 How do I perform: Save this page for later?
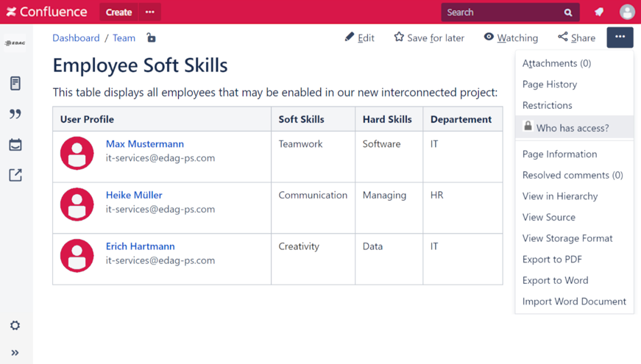(428, 38)
